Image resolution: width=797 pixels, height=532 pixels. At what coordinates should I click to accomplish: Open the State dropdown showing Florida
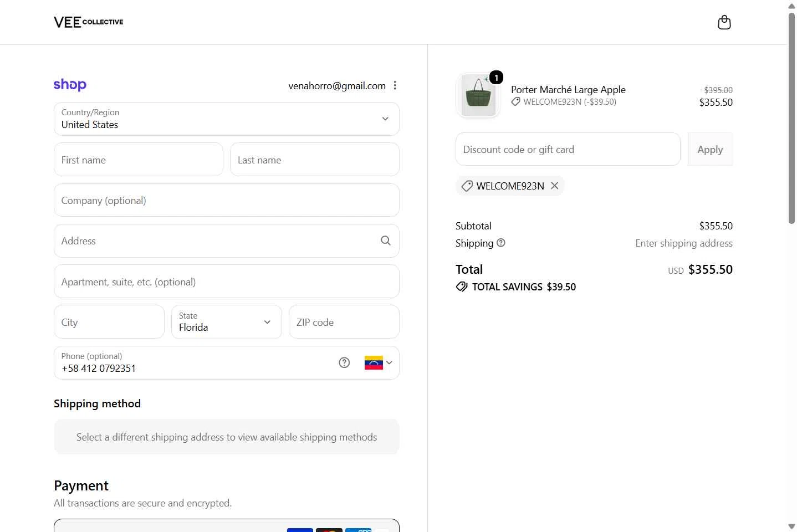pos(227,322)
